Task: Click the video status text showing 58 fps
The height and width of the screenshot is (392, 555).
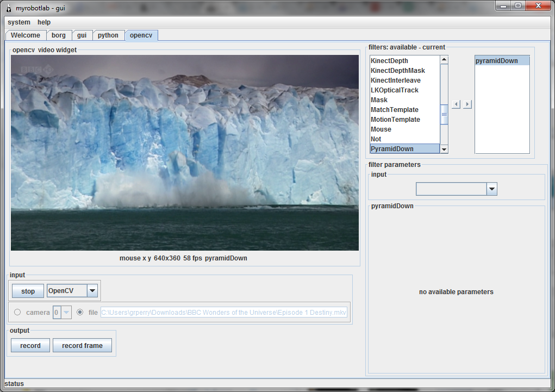Action: pos(183,258)
